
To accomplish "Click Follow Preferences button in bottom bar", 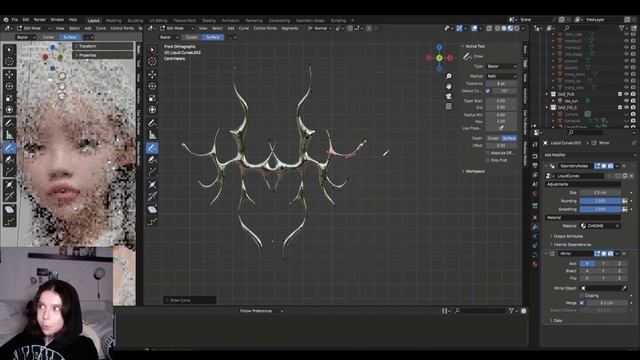I will click(x=261, y=311).
